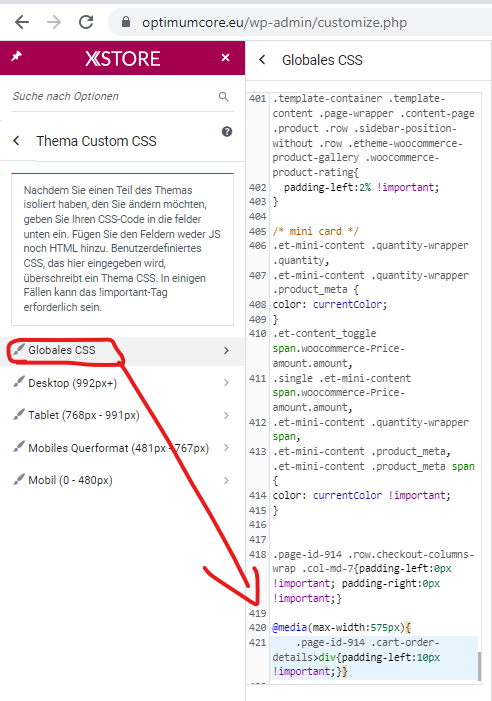Go back using browser back arrow
This screenshot has height=701, width=492.
(x=21, y=22)
